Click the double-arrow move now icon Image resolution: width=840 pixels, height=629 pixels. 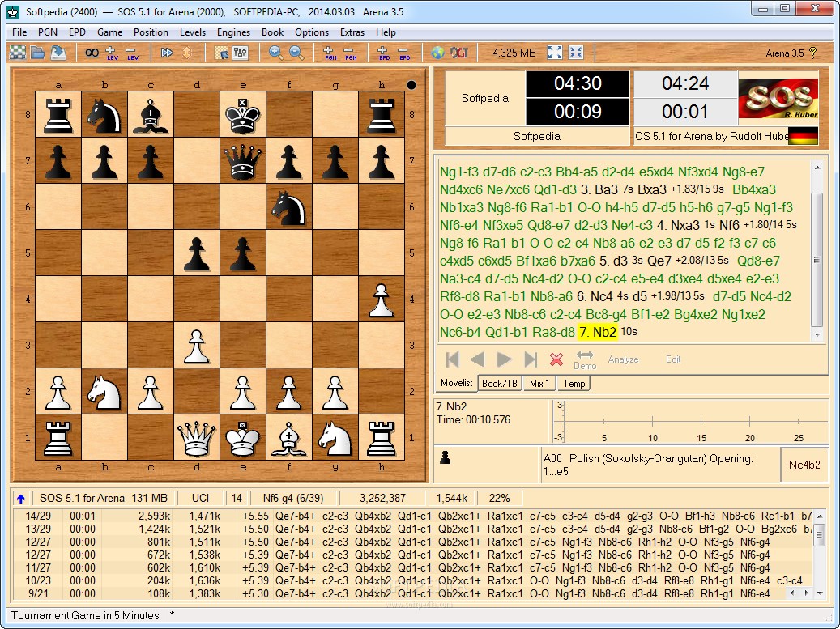click(x=167, y=53)
